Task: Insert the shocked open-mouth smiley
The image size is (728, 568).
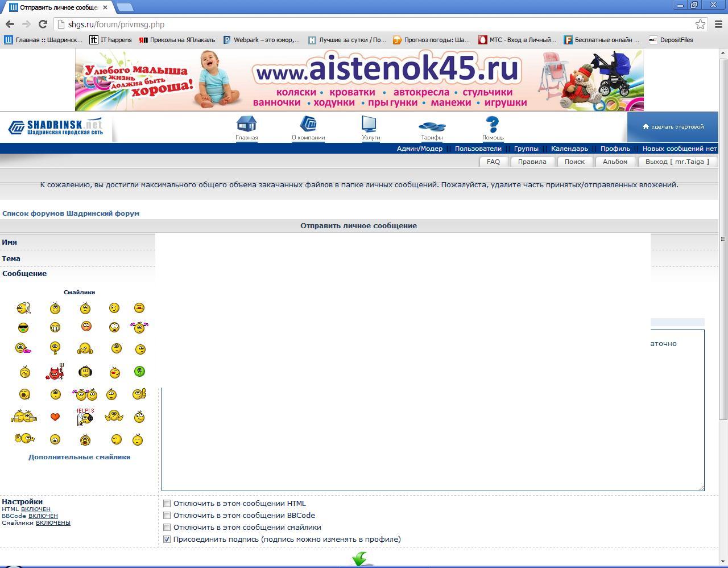Action: tap(114, 327)
